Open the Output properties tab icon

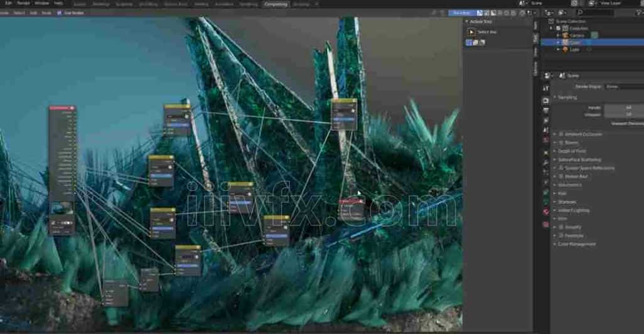tap(545, 110)
